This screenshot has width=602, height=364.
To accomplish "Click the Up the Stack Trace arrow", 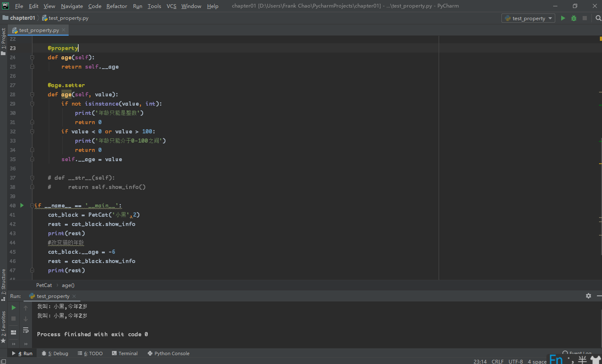I will (26, 308).
